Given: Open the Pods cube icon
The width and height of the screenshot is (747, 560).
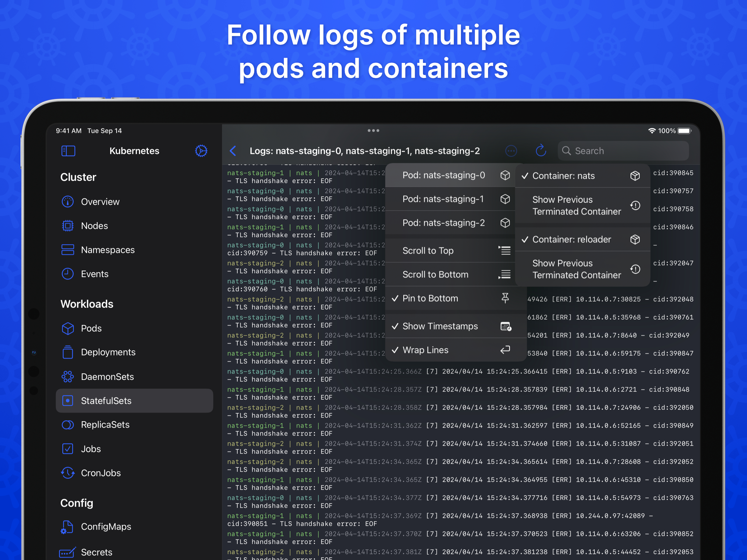Looking at the screenshot, I should [68, 328].
